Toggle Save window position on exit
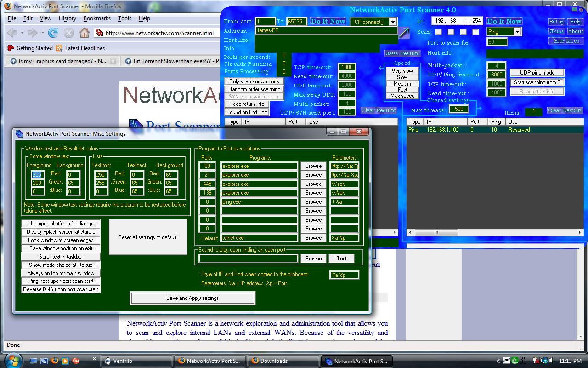 point(61,248)
